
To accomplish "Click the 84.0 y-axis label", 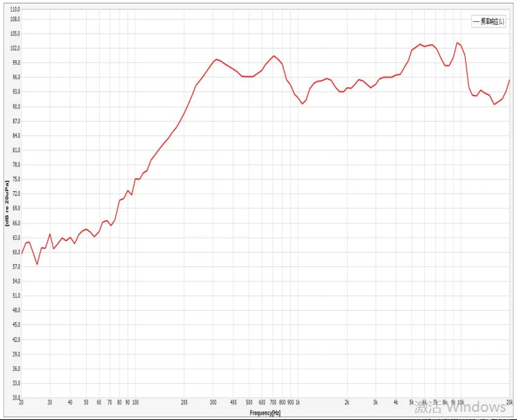I will tap(16, 135).
